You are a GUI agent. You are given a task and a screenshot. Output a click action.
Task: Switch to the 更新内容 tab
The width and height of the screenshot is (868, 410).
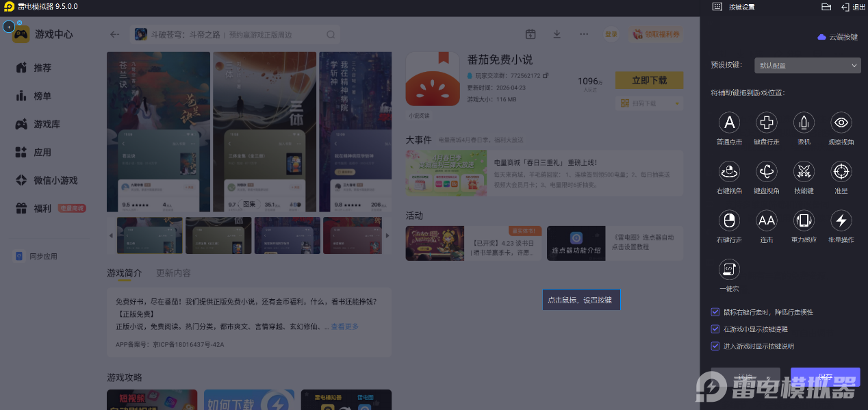(174, 272)
